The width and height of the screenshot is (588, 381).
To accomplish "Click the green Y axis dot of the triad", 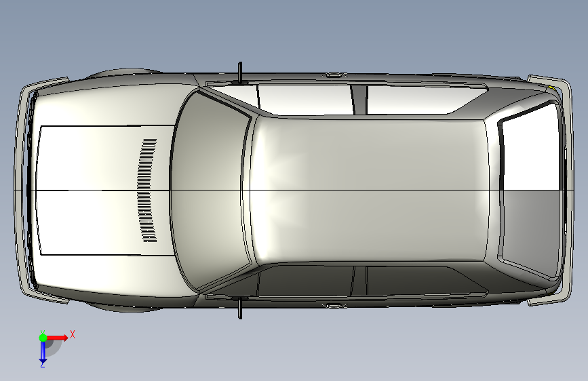I will click(43, 338).
